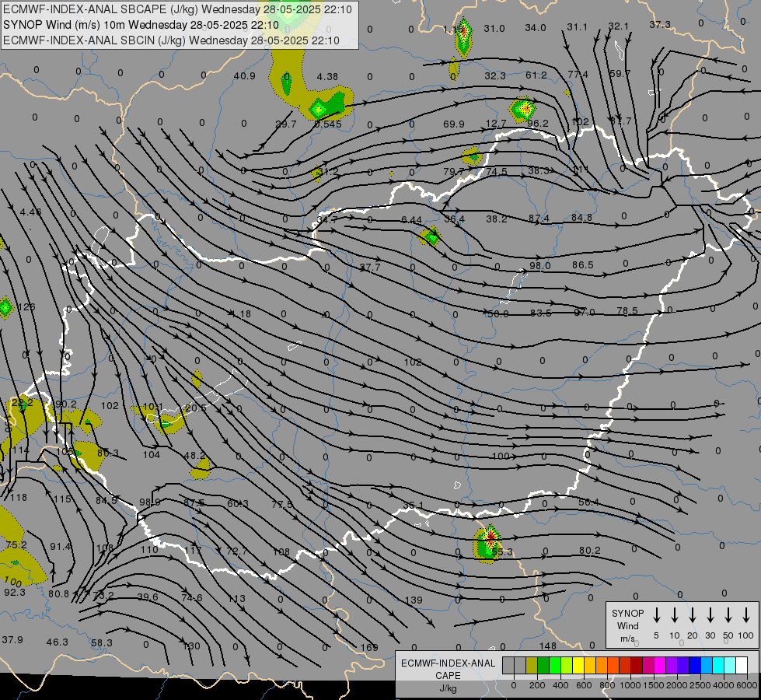The image size is (761, 700).
Task: Click the map value 77.4
Action: (578, 75)
